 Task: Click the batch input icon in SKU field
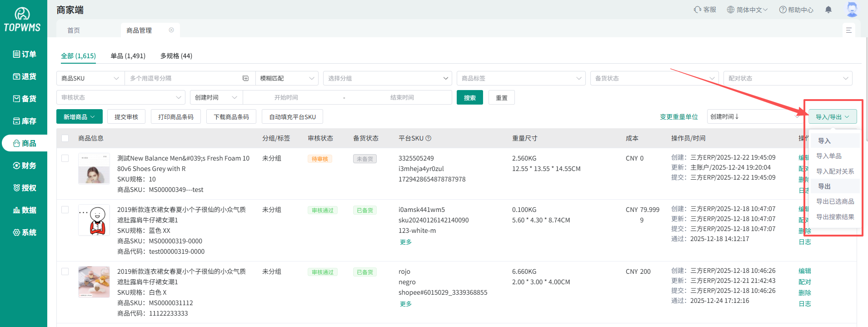coord(245,78)
